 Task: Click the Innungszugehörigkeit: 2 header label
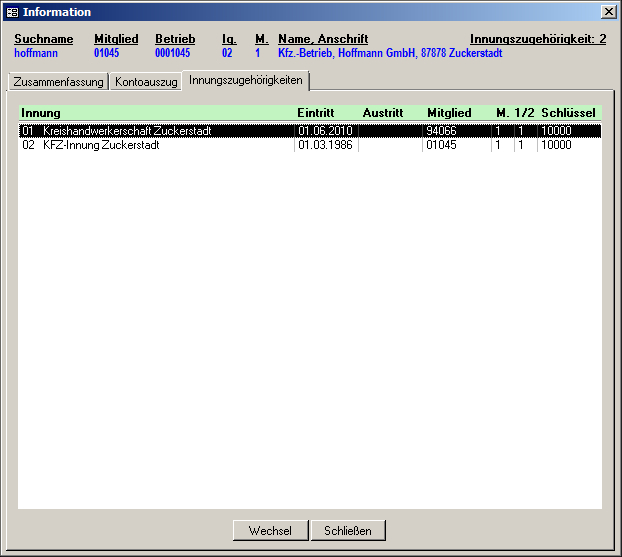(x=538, y=39)
